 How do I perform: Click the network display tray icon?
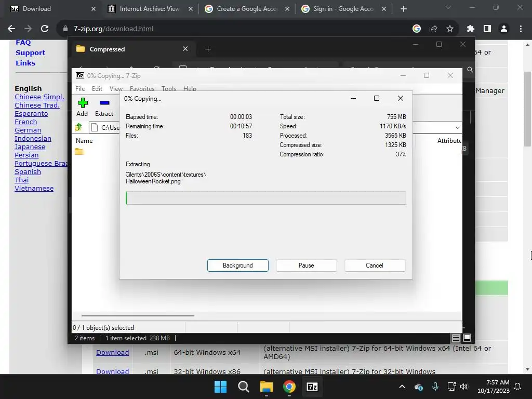pyautogui.click(x=451, y=387)
